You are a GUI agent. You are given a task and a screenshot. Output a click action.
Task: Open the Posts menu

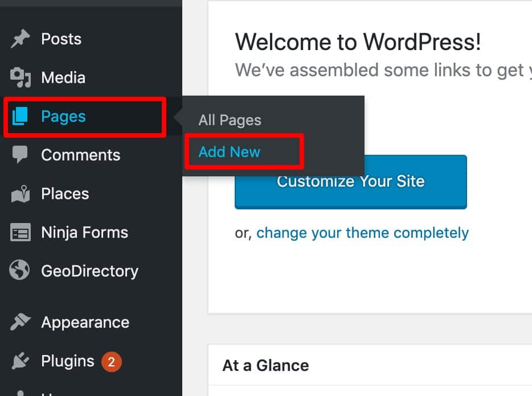pos(61,39)
